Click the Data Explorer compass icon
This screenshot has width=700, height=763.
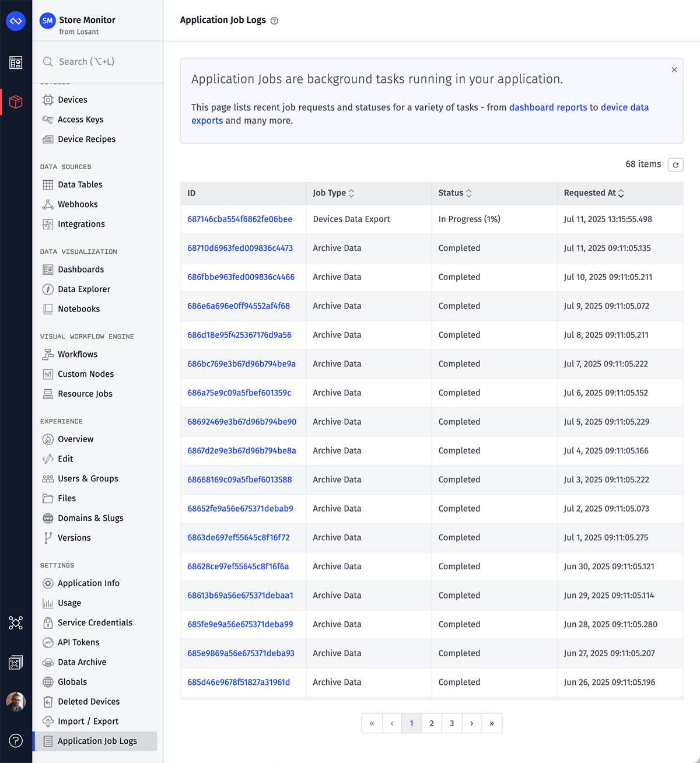pos(48,289)
